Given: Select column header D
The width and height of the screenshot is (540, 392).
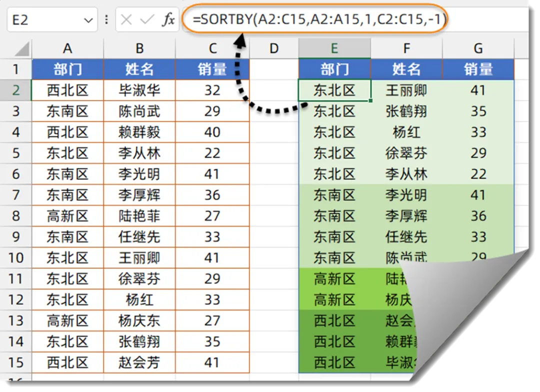Looking at the screenshot, I should [273, 48].
